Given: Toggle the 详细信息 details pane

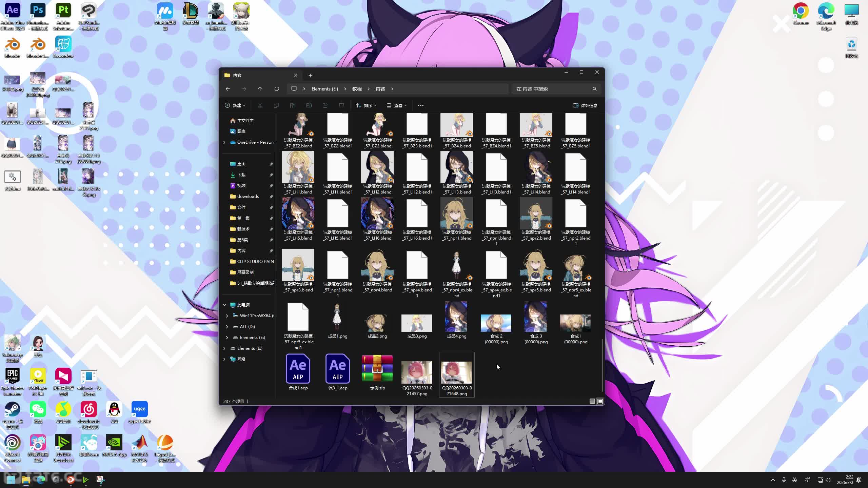Looking at the screenshot, I should [585, 105].
